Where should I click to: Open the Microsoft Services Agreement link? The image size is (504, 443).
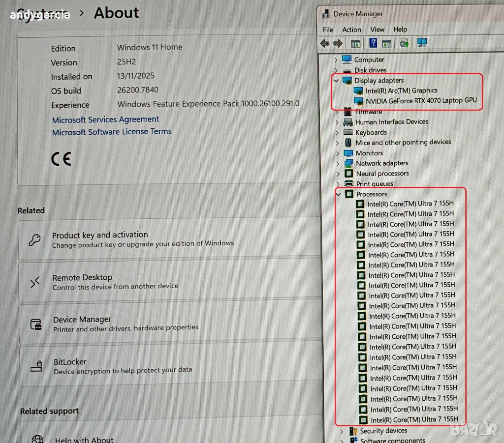(105, 119)
